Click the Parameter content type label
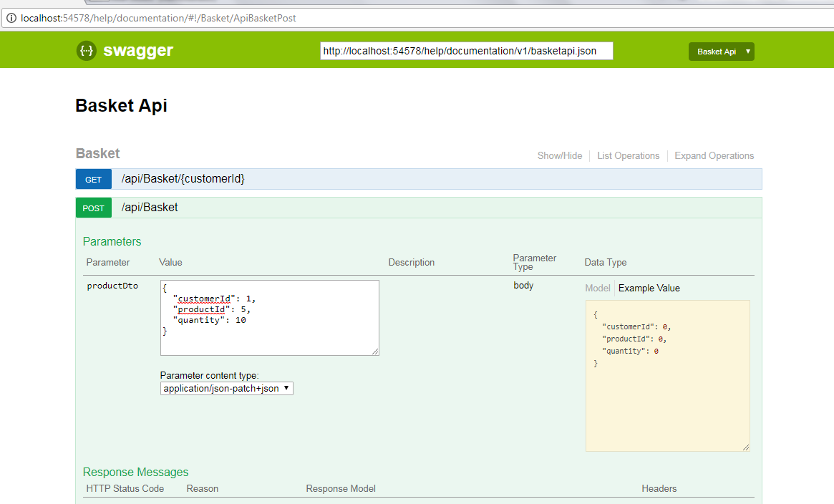Viewport: 834px width, 504px height. [x=210, y=375]
